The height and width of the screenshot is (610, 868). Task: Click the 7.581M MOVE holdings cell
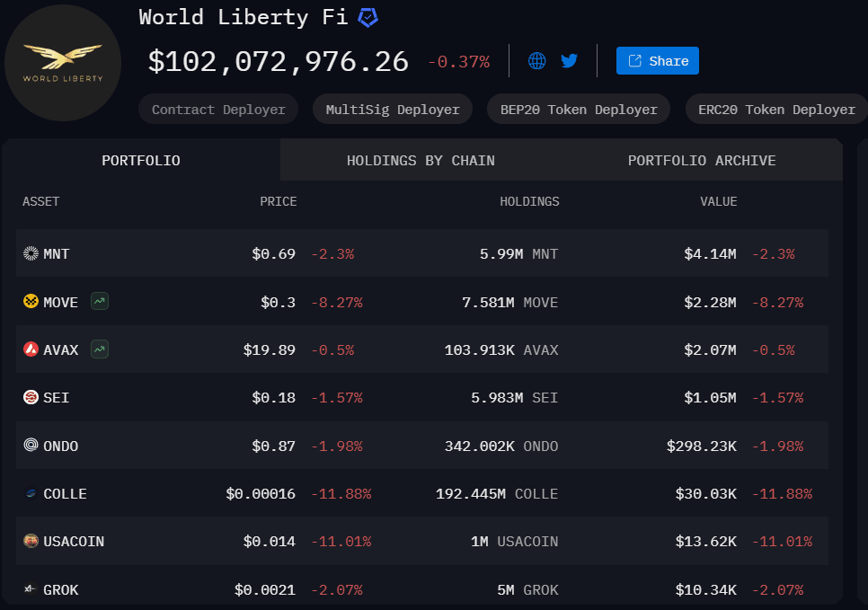click(x=509, y=302)
